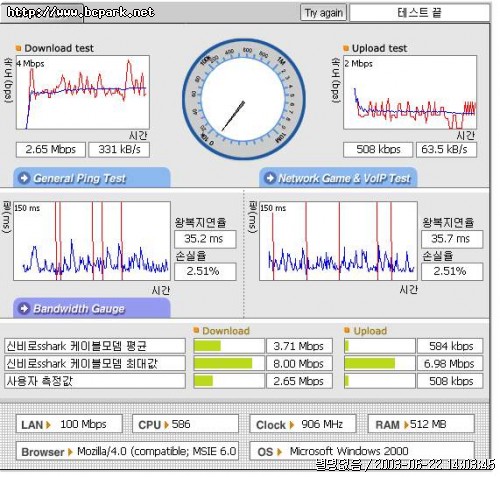Click the LAN 100 Mbps field
The width and height of the screenshot is (500, 477).
[x=69, y=424]
